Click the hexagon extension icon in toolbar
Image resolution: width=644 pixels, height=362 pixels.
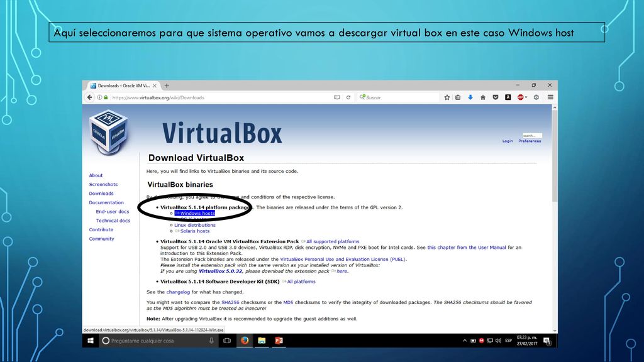[x=536, y=97]
